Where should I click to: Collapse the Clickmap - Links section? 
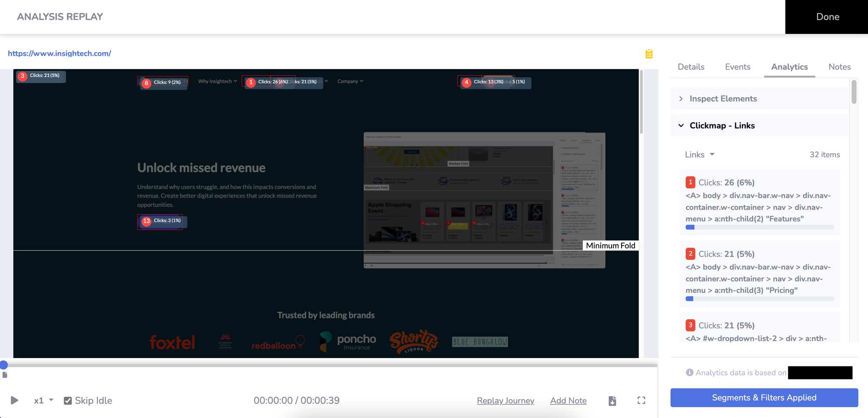point(722,125)
